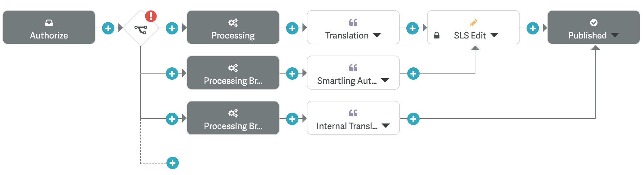
Task: Click plus icon before Translation step
Action: tap(292, 29)
